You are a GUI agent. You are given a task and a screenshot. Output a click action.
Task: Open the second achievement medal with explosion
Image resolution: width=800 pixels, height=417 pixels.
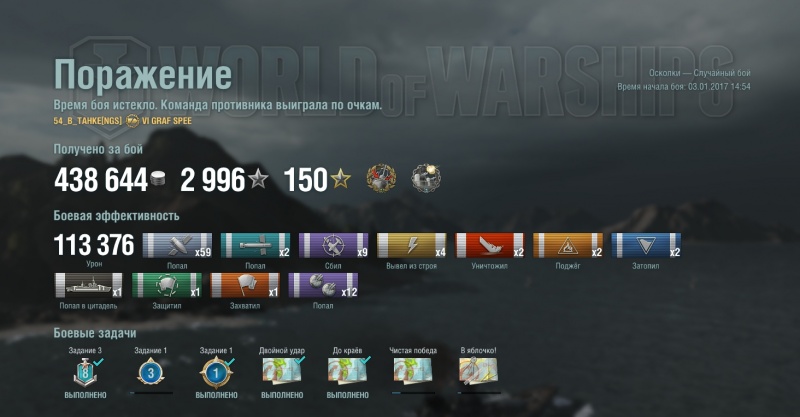click(x=426, y=178)
